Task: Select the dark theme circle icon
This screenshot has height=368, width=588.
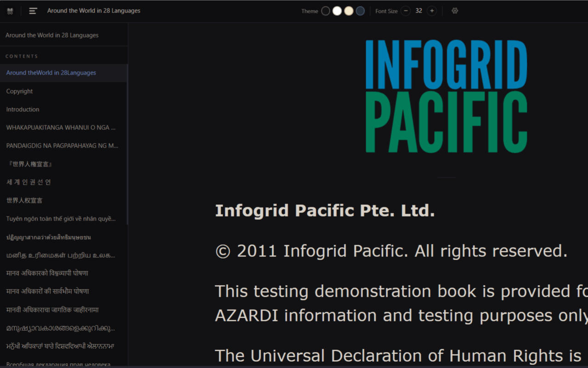Action: (325, 10)
